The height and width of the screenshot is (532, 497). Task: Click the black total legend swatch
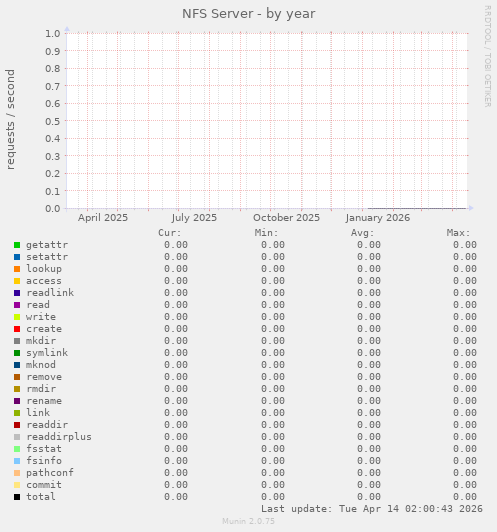tap(17, 497)
